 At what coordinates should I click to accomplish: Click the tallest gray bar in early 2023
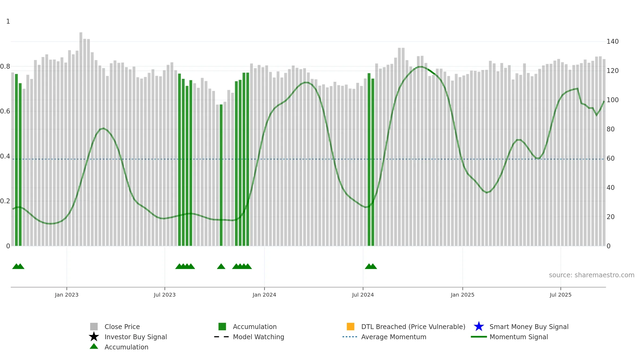(81, 139)
